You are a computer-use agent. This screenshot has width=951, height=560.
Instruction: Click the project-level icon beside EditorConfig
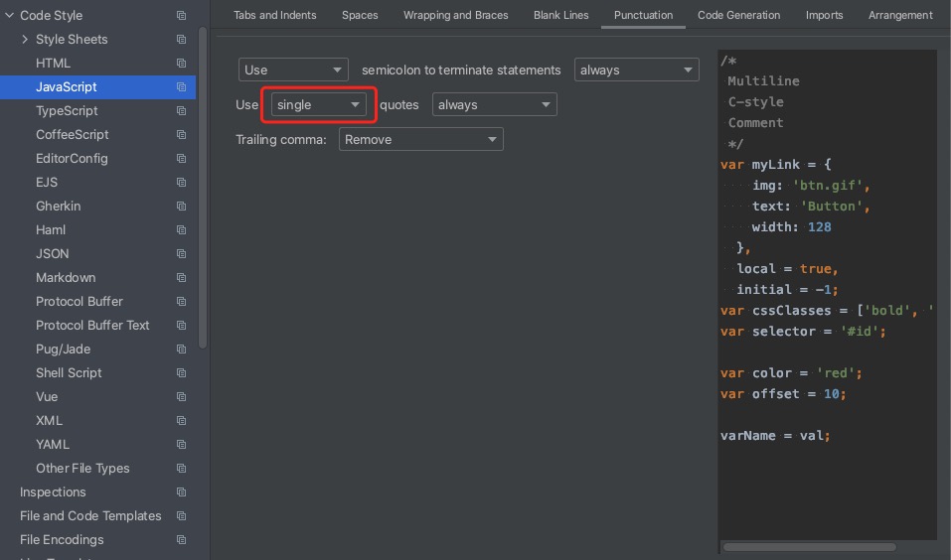coord(181,158)
